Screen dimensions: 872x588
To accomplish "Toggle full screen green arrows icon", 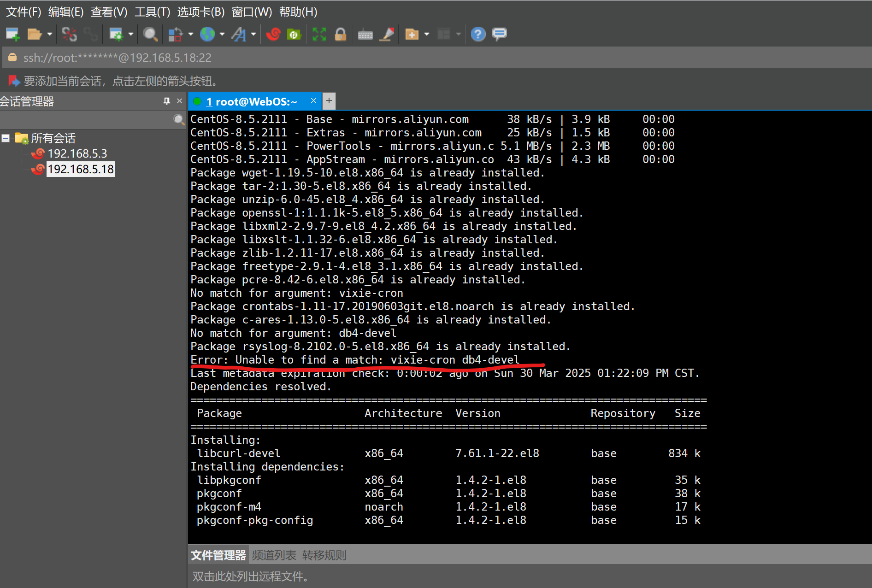I will click(319, 34).
